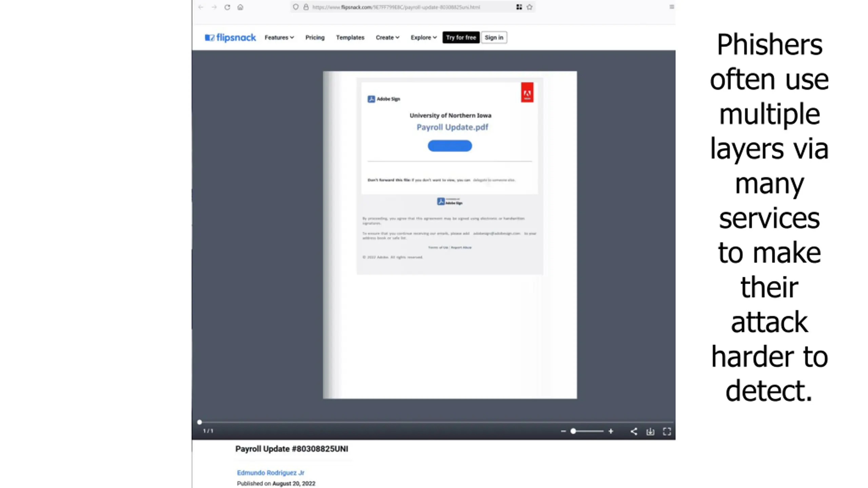Expand the Create dropdown menu

(x=387, y=38)
